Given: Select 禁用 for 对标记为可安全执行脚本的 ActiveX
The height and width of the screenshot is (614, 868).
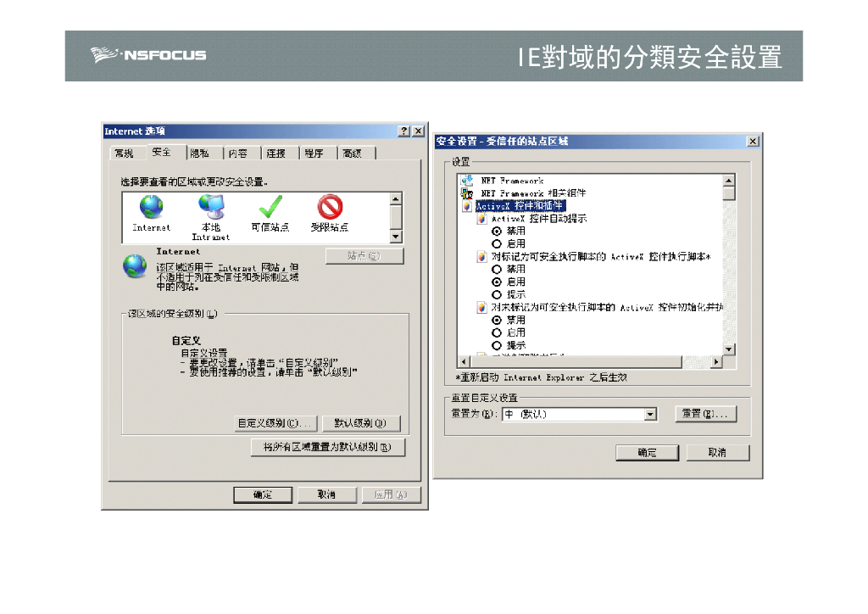Looking at the screenshot, I should click(x=497, y=270).
